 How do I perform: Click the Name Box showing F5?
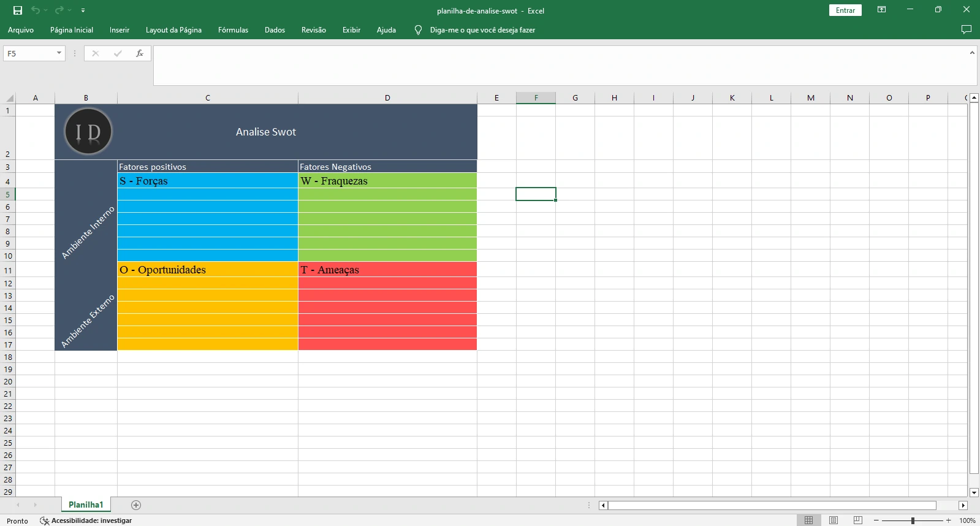[x=29, y=53]
